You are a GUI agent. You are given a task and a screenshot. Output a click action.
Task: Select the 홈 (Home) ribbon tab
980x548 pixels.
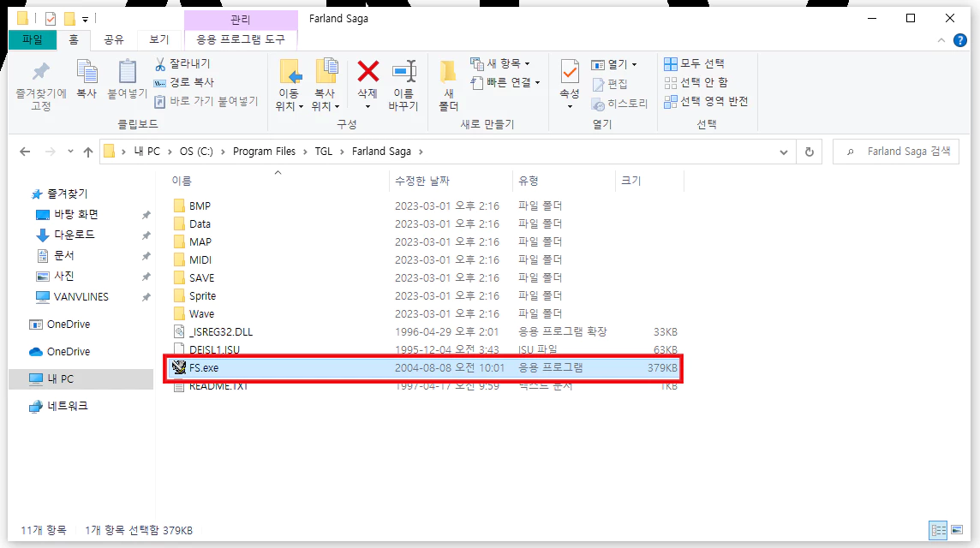pos(74,39)
